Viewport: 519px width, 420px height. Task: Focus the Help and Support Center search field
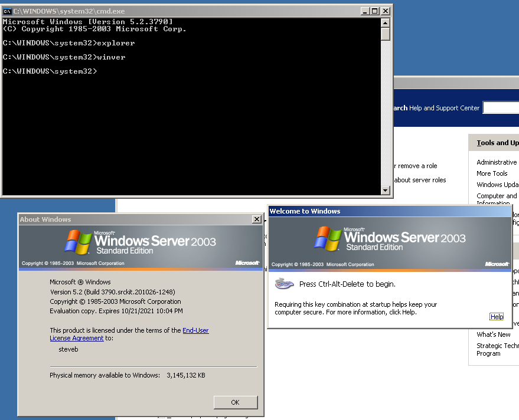coord(501,108)
